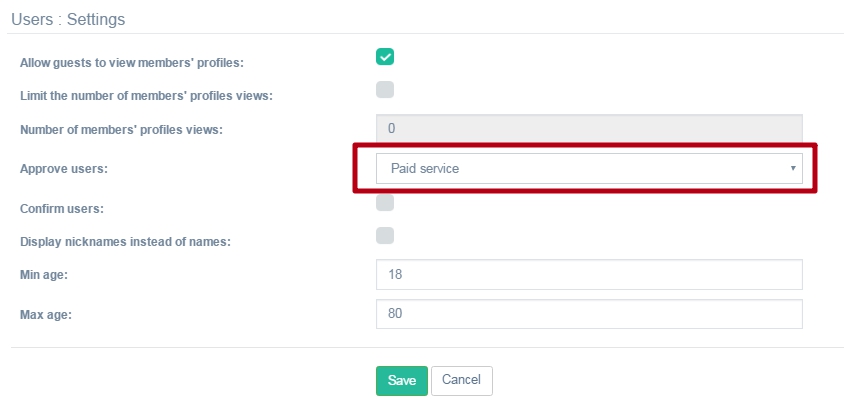This screenshot has height=402, width=844.
Task: Click the Cancel button
Action: click(x=461, y=380)
